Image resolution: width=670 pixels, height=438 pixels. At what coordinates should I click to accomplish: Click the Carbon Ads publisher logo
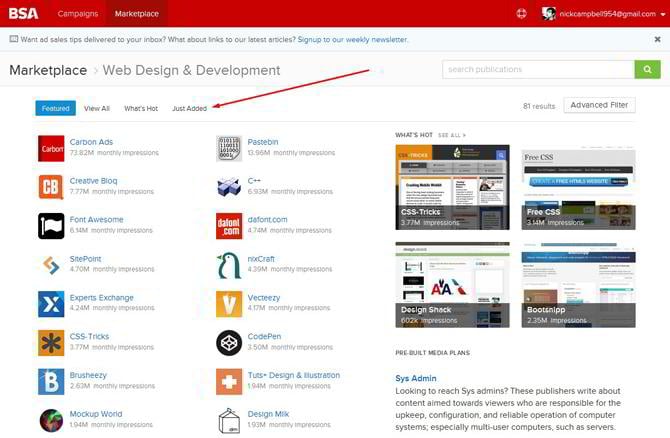click(51, 148)
